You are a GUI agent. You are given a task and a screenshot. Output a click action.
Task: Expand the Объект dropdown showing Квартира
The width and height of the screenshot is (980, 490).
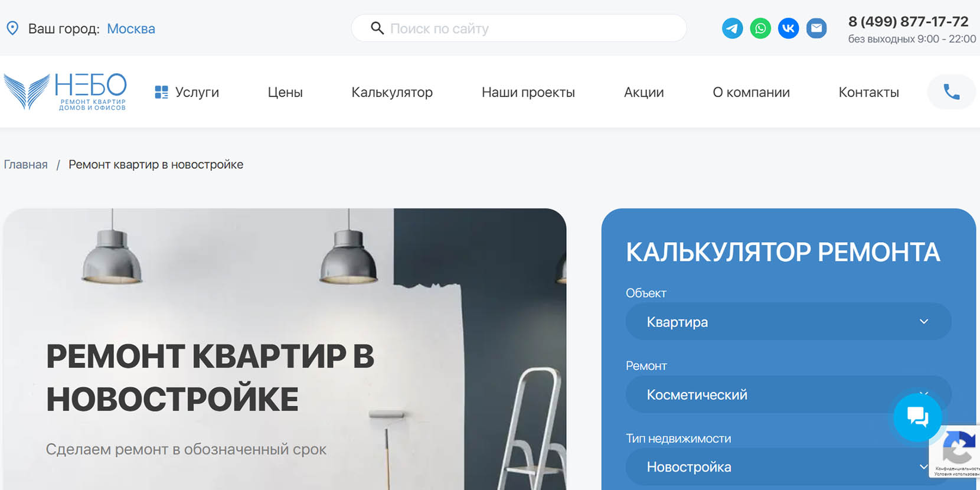coord(788,322)
